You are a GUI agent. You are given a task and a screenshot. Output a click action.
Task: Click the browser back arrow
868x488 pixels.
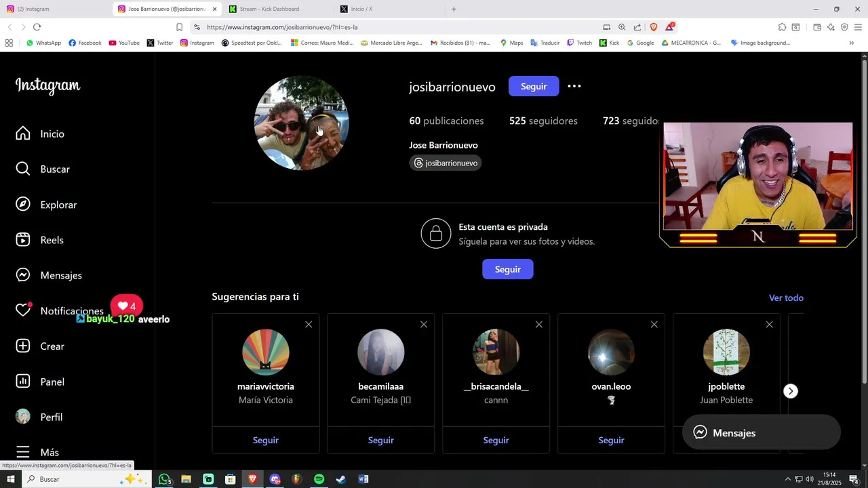9,27
